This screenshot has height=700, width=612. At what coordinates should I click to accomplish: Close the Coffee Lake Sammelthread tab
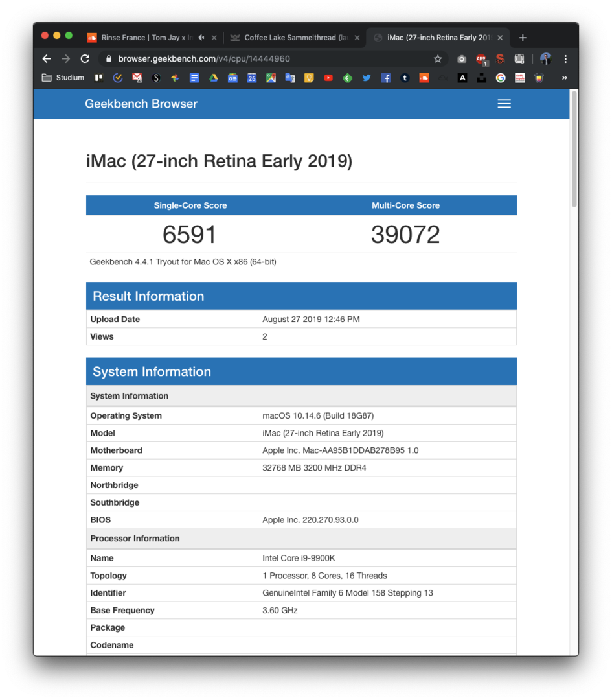coord(357,38)
